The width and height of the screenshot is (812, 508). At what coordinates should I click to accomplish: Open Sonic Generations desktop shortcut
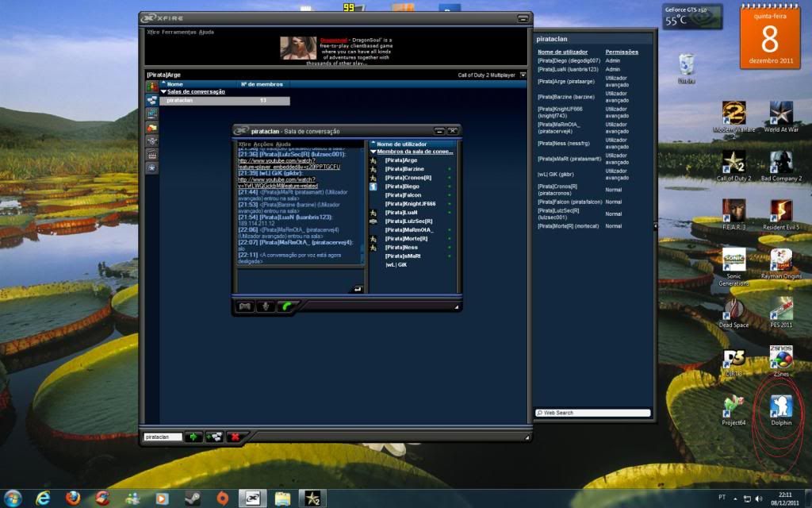733,267
